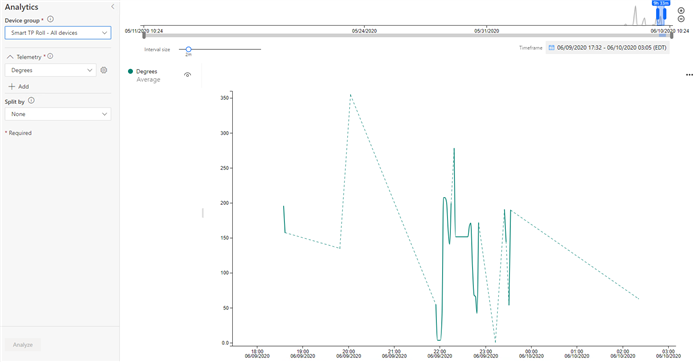Click the Degrees Average legend label
694x362 pixels.
pos(147,75)
